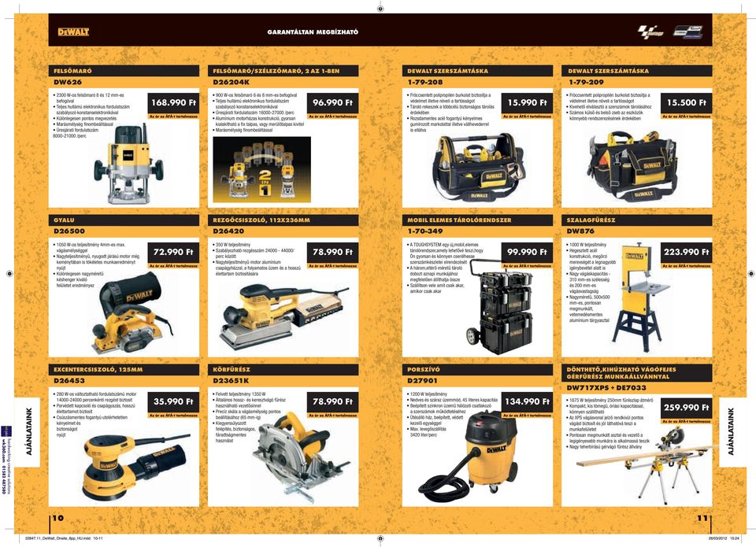The width and height of the screenshot is (756, 547).
Task: Open the D26204K 2-in-1 router image
Action: [x=261, y=169]
